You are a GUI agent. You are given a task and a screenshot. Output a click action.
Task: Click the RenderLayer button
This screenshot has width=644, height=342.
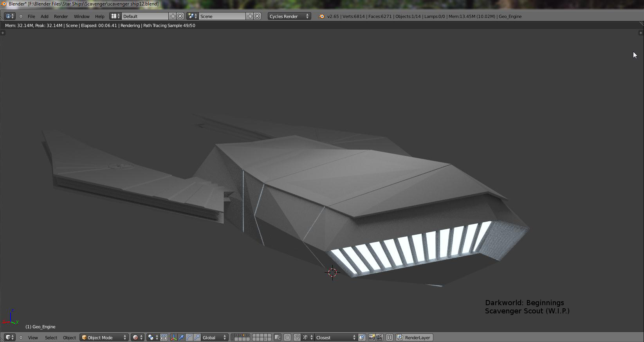(414, 337)
